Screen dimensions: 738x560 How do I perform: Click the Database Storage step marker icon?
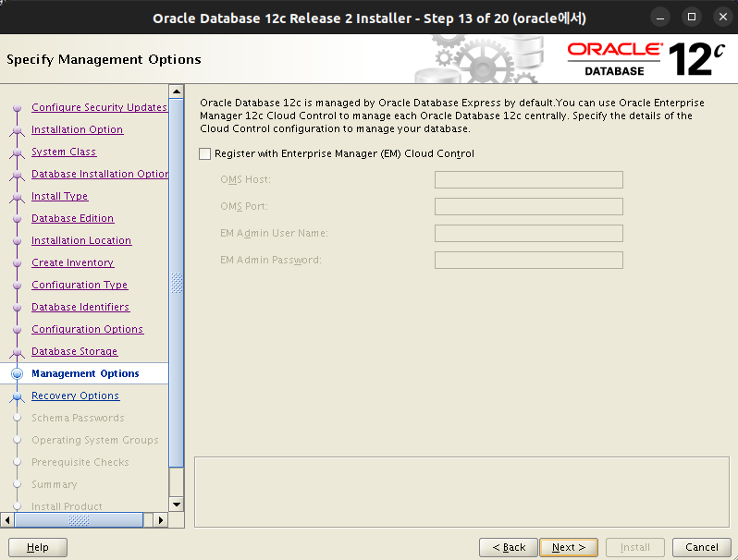point(17,352)
